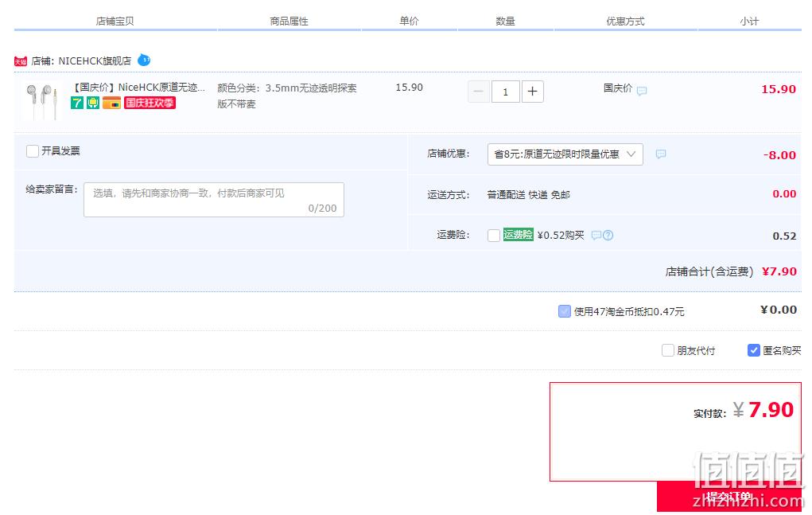Toggle the 使用47淘金币抵扣0.47元 checkbox

[565, 311]
